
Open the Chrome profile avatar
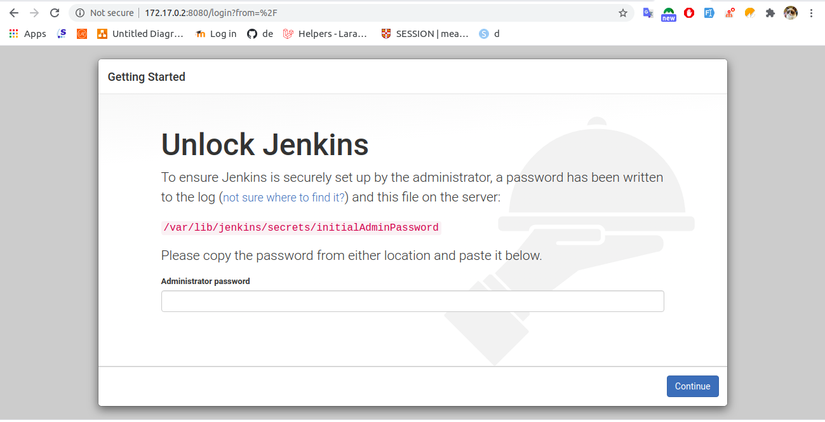[790, 13]
